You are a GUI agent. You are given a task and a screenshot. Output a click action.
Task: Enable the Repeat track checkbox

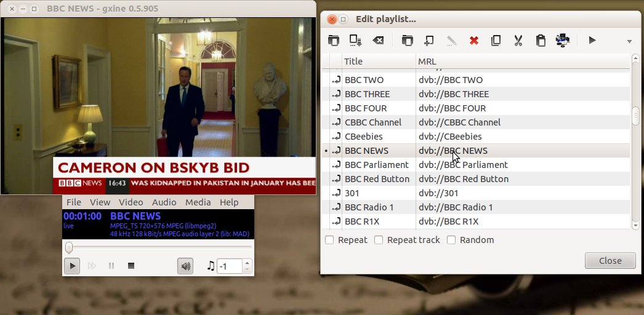tap(379, 240)
